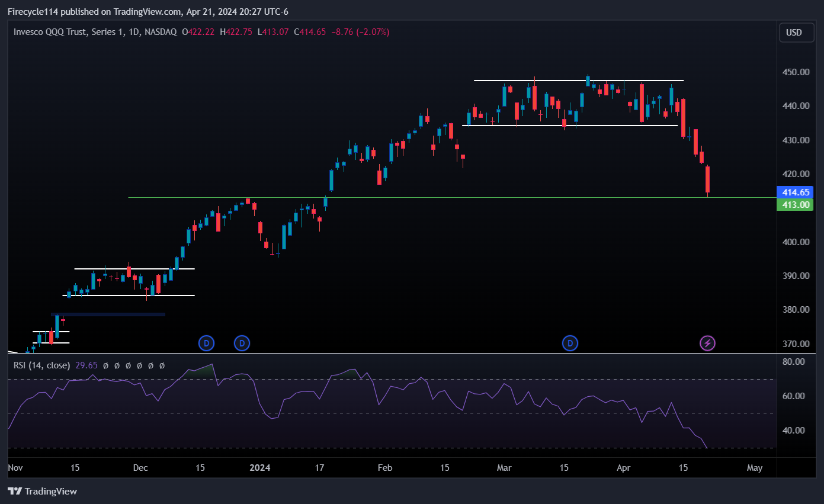Viewport: 824px width, 504px height.
Task: Click the 370.00 price axis label
Action: (x=796, y=344)
